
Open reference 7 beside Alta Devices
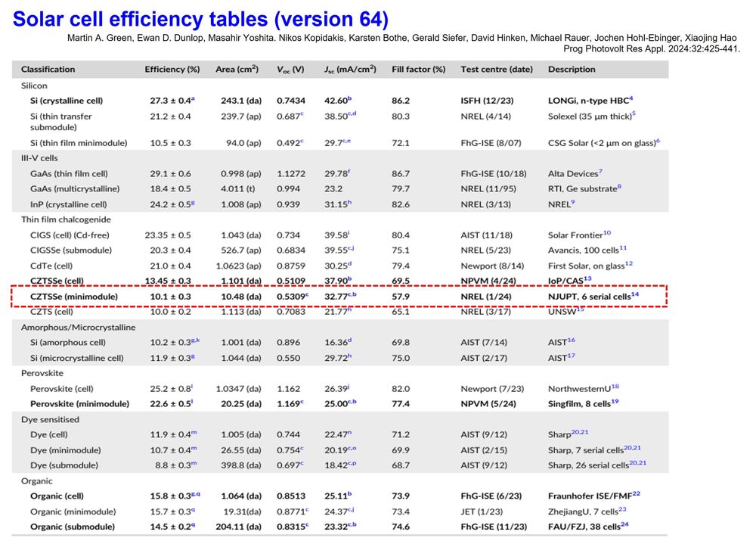point(600,172)
